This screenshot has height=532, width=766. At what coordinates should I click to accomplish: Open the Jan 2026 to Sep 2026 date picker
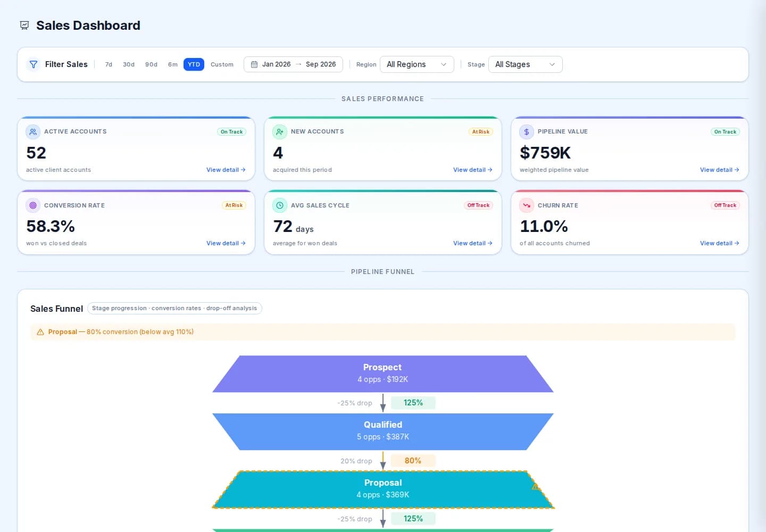293,64
